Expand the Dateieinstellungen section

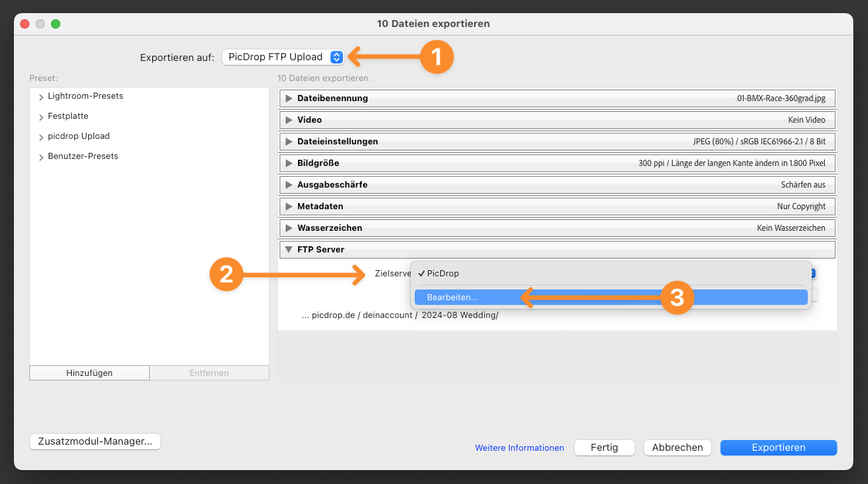pyautogui.click(x=288, y=141)
